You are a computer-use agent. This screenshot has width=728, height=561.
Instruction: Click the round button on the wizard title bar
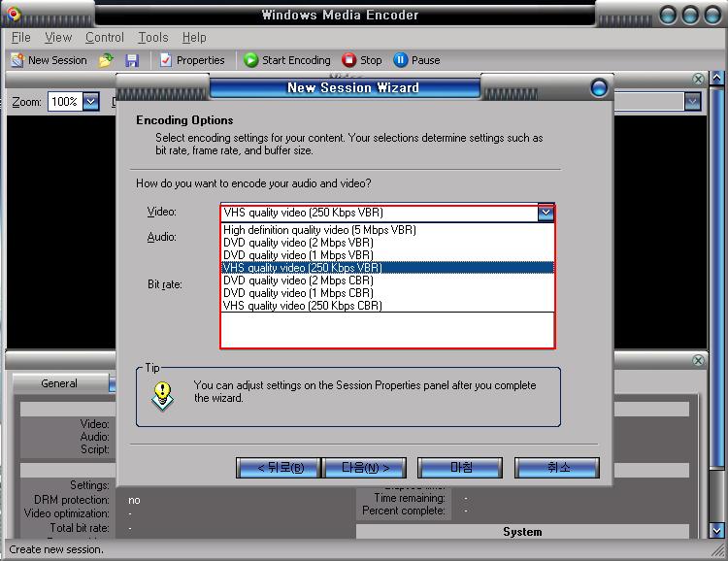(x=599, y=87)
